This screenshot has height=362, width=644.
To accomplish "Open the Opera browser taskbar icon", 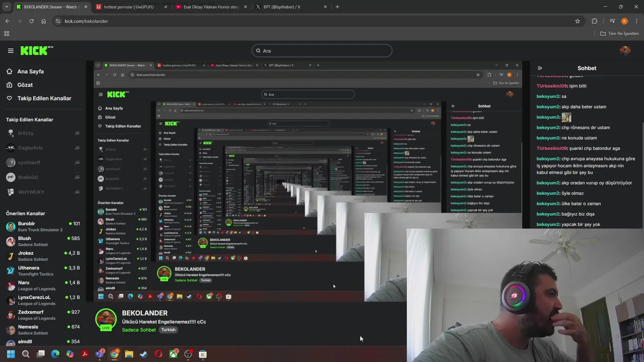I will pyautogui.click(x=158, y=354).
